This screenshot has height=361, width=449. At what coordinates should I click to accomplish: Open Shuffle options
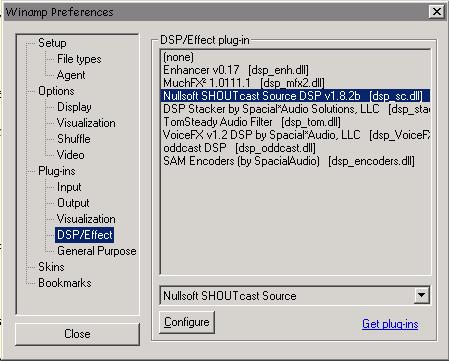click(x=74, y=139)
